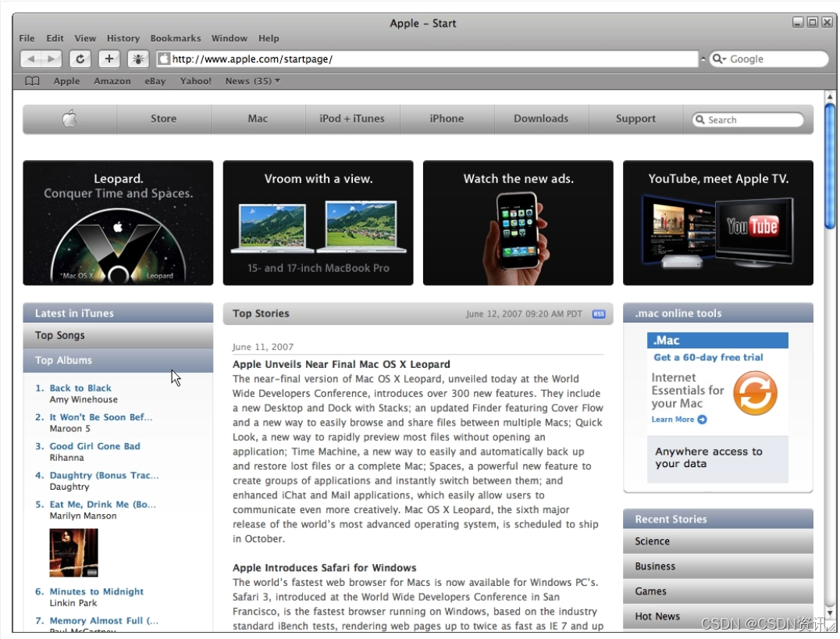Open Google search magnifier dropdown
840x639 pixels.
click(x=719, y=59)
